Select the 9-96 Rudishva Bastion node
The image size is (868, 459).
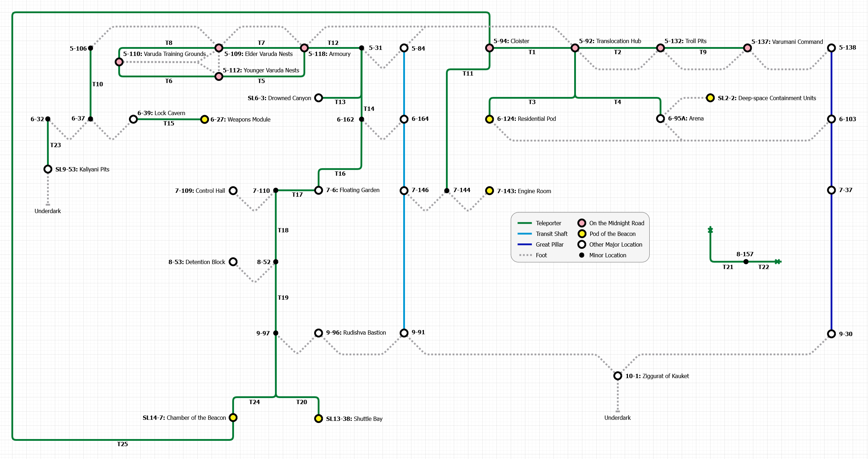coord(318,333)
